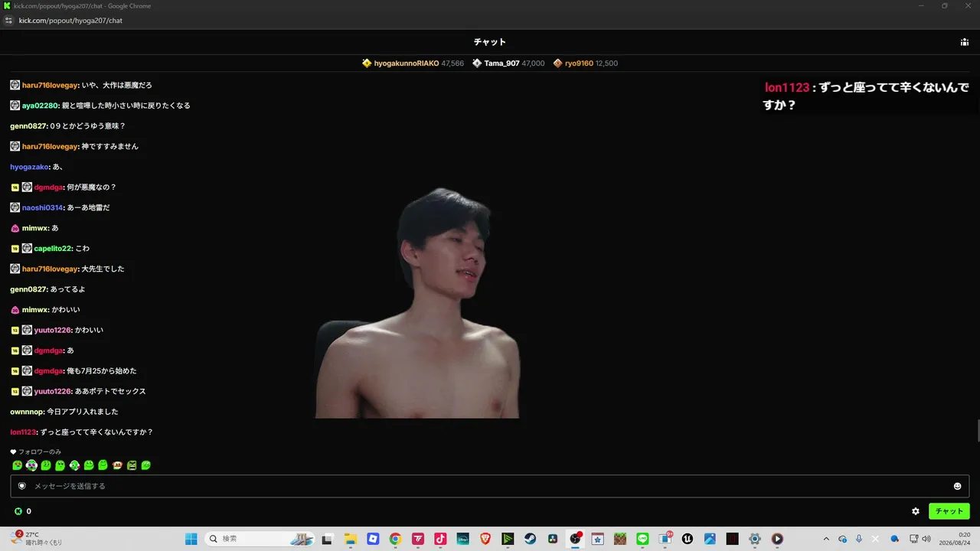Open OBS Studio from the taskbar

[x=575, y=539]
